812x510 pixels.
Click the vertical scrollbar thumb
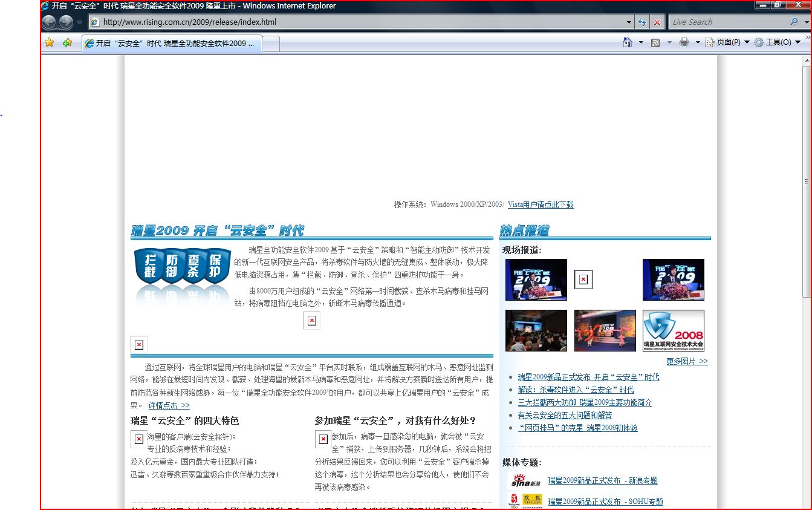coord(806,181)
